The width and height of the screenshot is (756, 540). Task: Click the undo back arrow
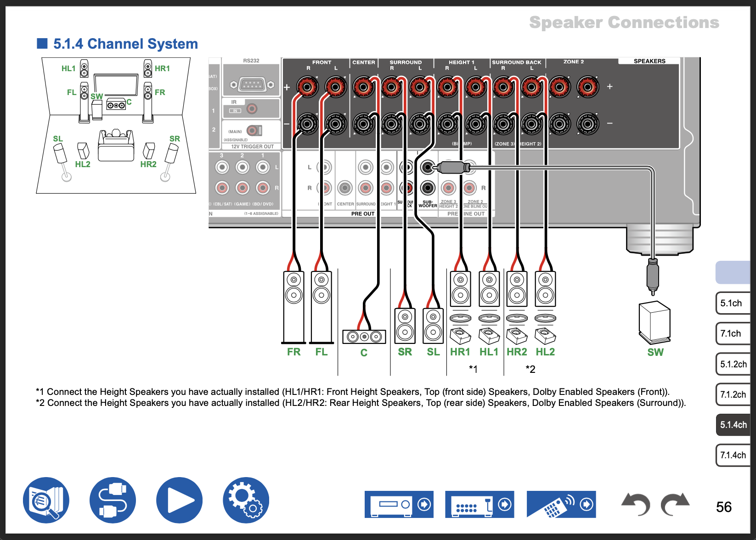tap(636, 504)
